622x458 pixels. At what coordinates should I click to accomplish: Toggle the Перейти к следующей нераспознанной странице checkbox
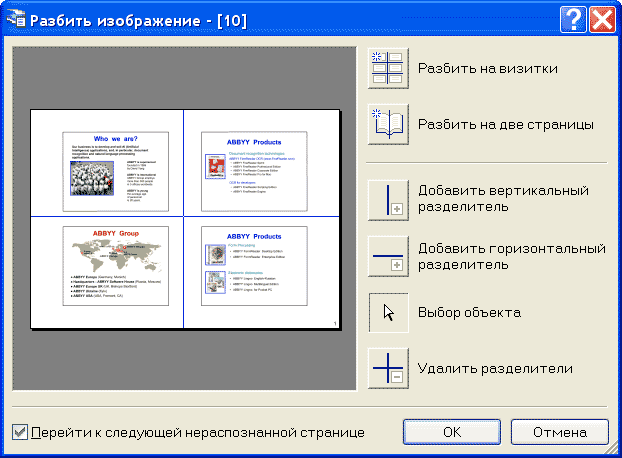19,432
